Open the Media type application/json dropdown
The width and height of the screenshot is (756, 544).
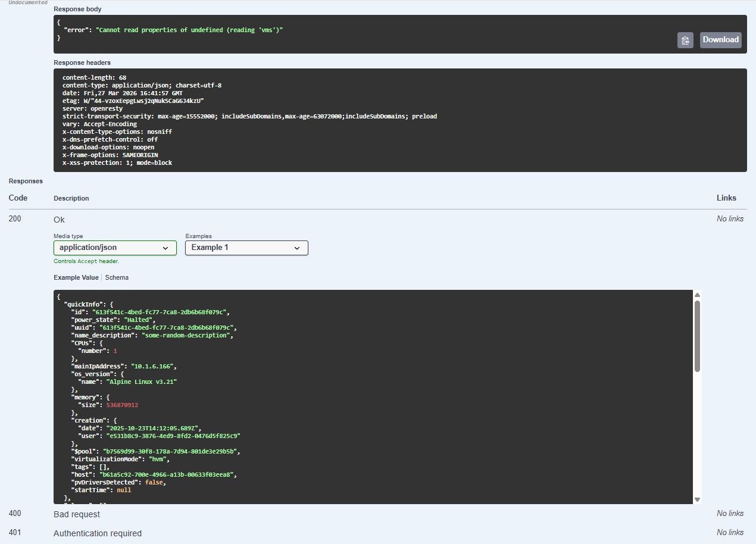tap(114, 248)
